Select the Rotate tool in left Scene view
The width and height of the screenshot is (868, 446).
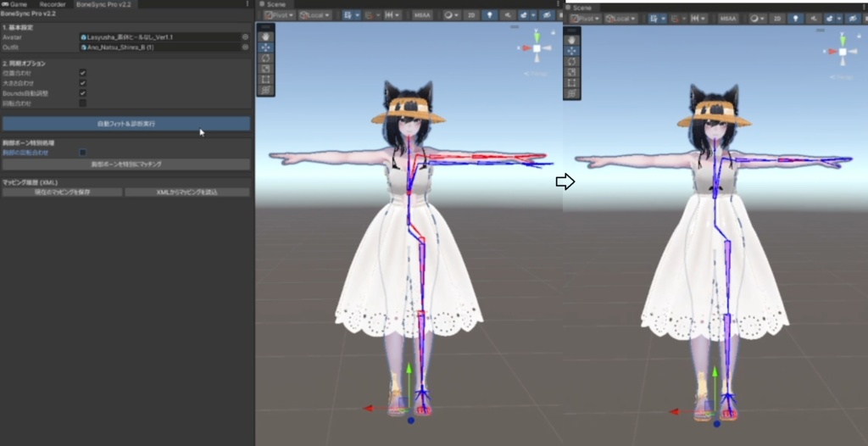[265, 59]
